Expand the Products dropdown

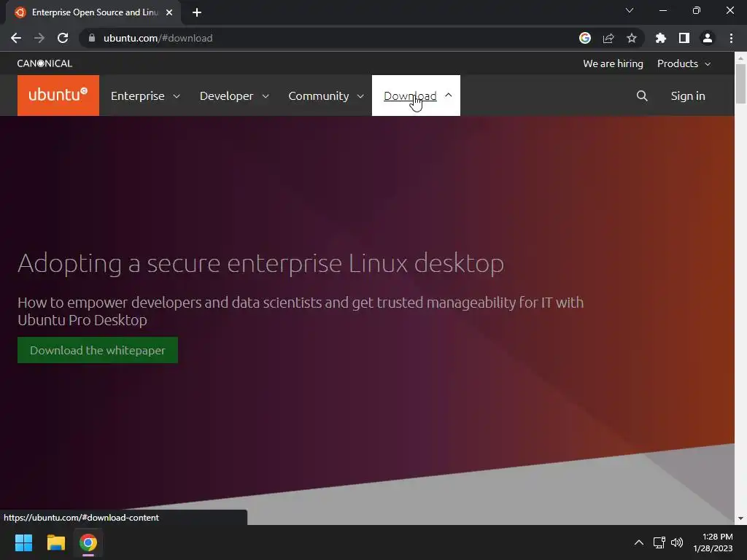684,63
